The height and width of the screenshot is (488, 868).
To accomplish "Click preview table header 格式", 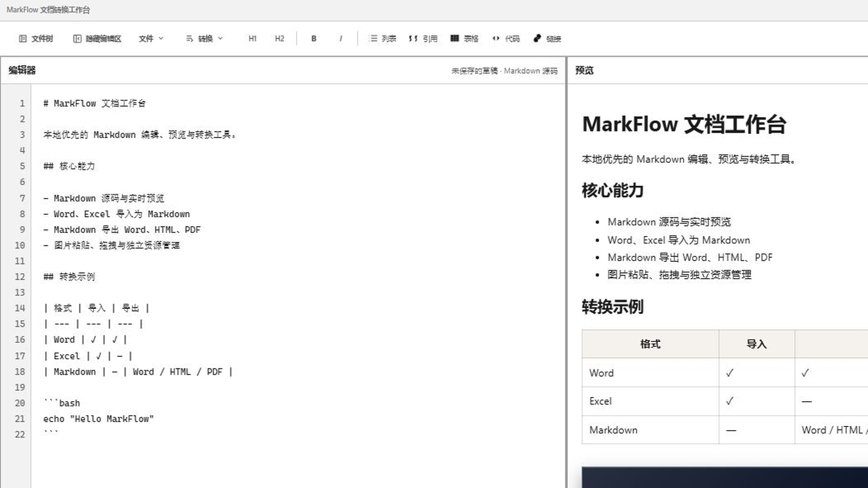I will 650,344.
